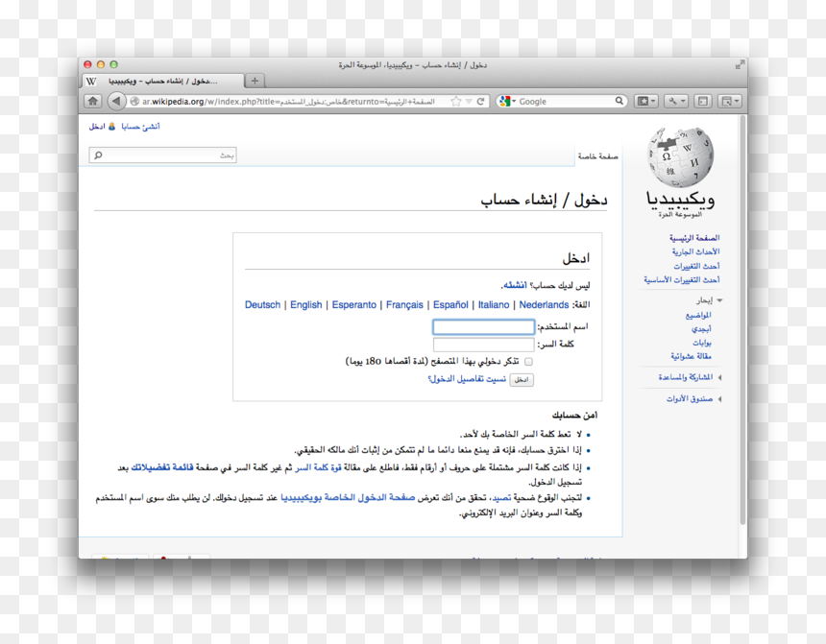The height and width of the screenshot is (644, 826).
Task: Open the Google search engine selector
Action: [507, 101]
